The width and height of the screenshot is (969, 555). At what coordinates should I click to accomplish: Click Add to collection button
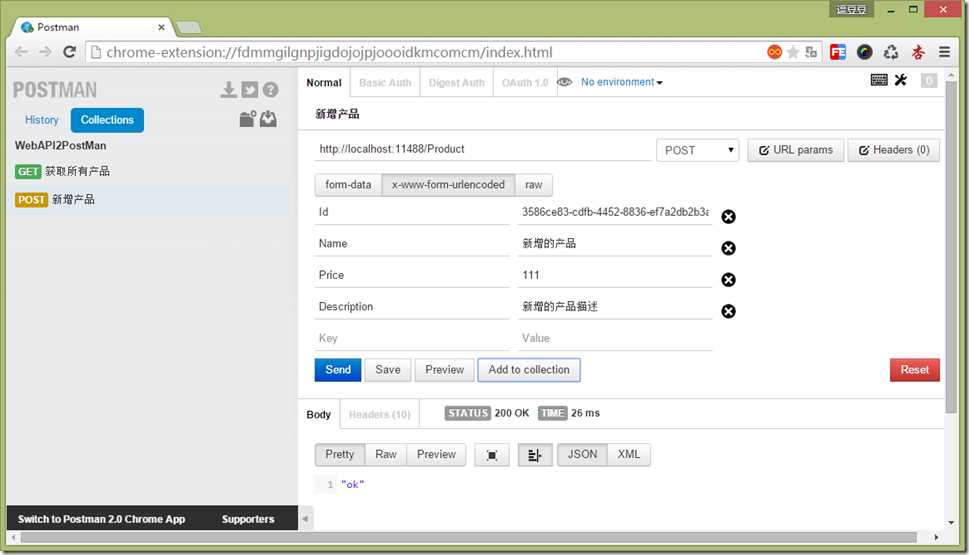tap(529, 370)
